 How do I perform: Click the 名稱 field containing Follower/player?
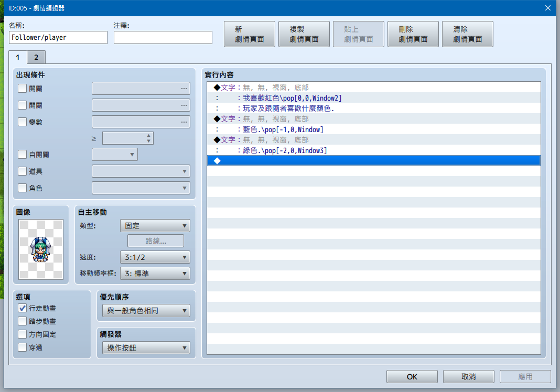point(58,38)
